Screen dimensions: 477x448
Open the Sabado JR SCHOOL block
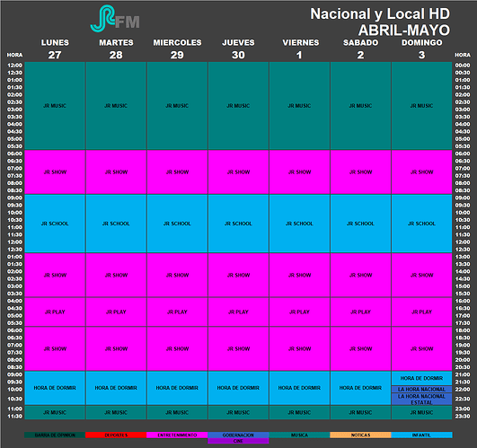[x=360, y=224]
